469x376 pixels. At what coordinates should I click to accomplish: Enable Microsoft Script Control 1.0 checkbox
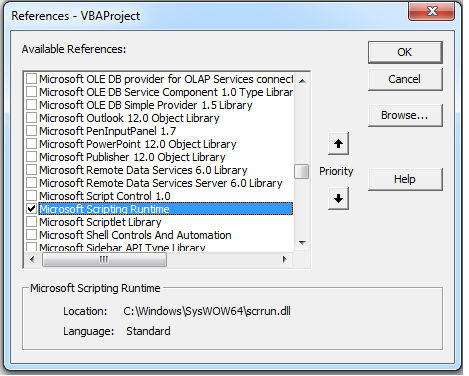pos(31,196)
